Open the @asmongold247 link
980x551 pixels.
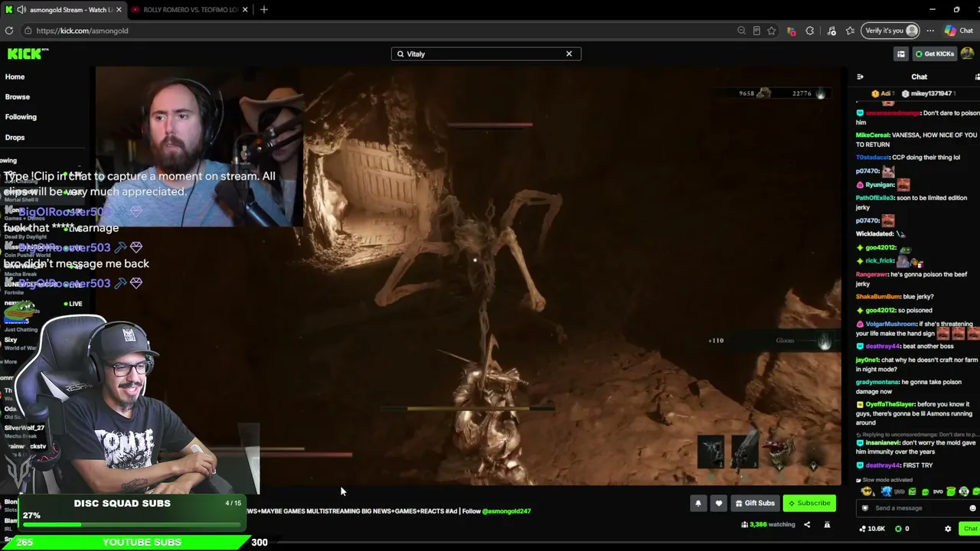click(506, 511)
